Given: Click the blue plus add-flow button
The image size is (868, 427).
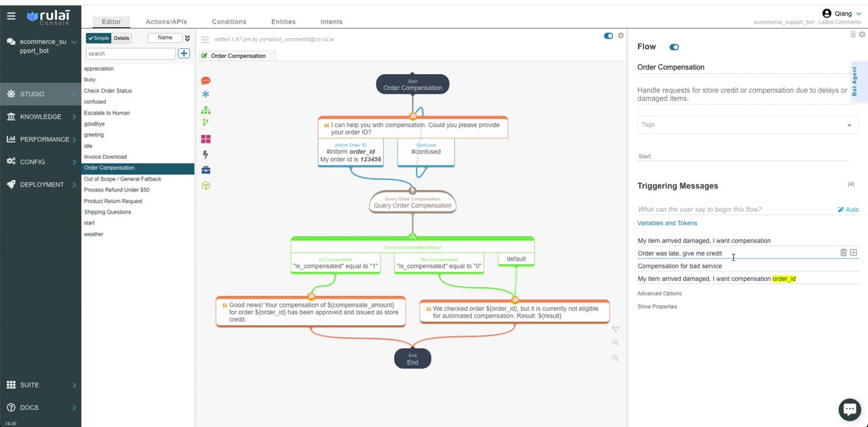Looking at the screenshot, I should coord(184,53).
